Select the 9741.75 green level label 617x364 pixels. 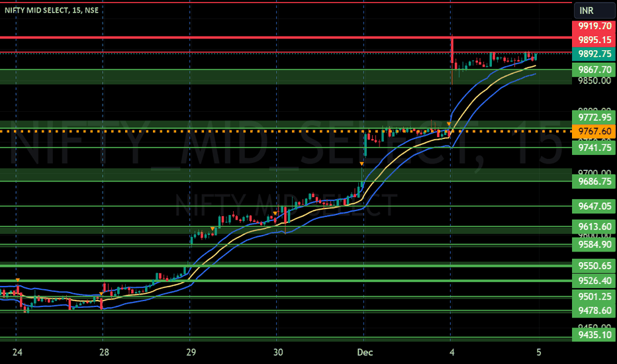click(594, 148)
